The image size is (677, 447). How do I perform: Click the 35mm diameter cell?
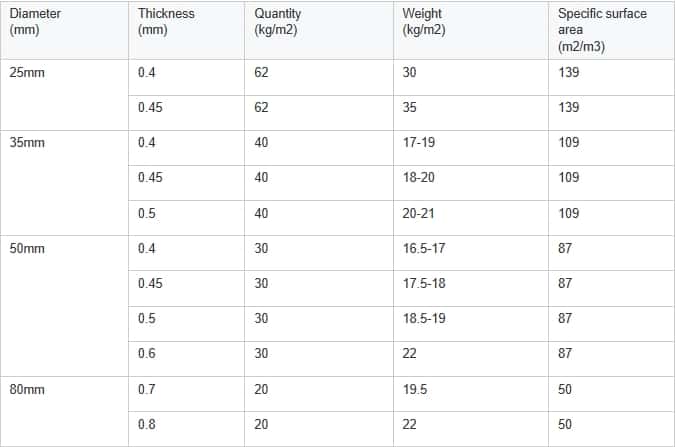coord(64,183)
